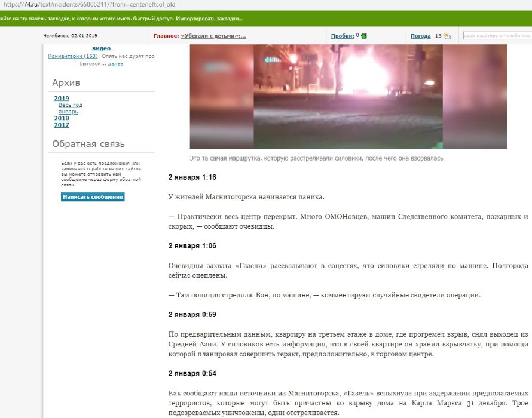532x418 pixels.
Task: Open the Пробки traffic link
Action: [x=343, y=36]
